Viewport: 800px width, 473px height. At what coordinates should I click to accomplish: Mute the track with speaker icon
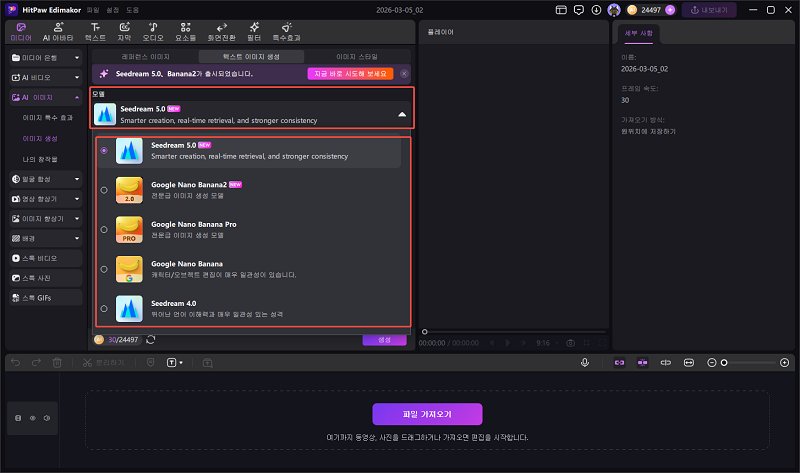47,418
